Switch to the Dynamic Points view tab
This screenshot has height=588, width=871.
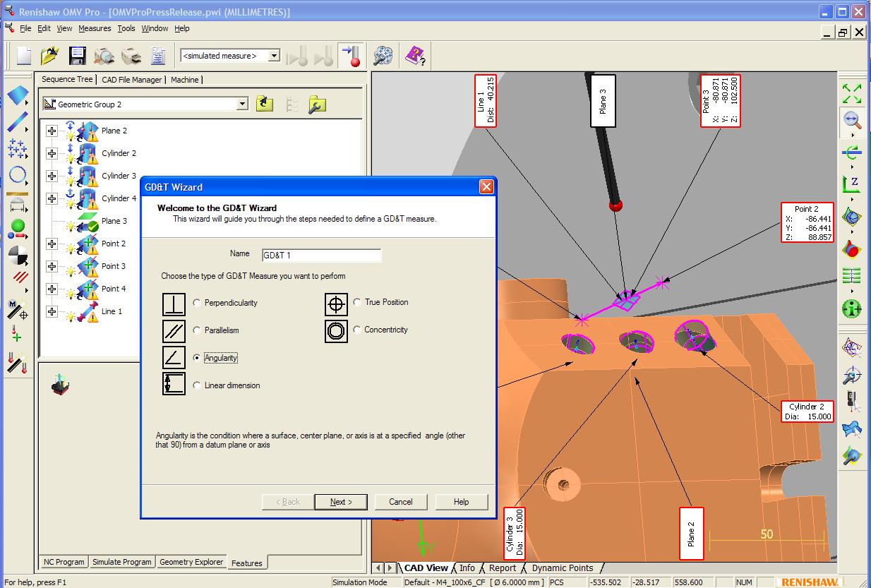563,568
